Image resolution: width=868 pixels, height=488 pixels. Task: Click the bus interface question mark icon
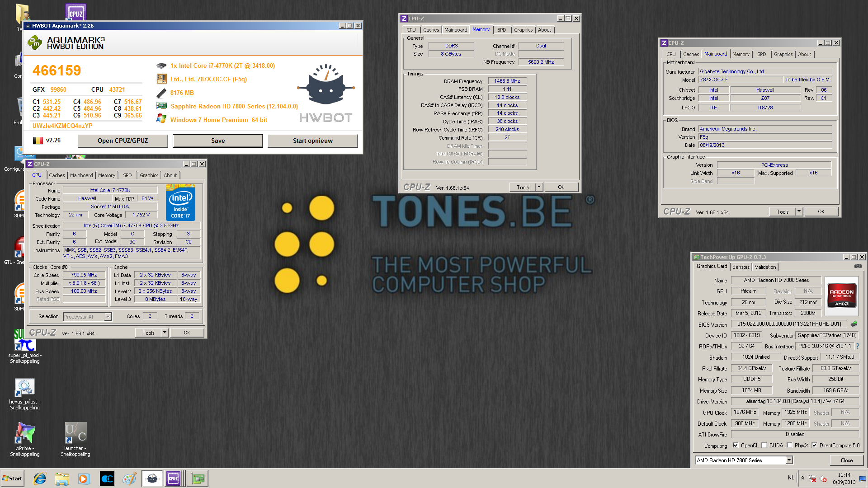point(857,346)
